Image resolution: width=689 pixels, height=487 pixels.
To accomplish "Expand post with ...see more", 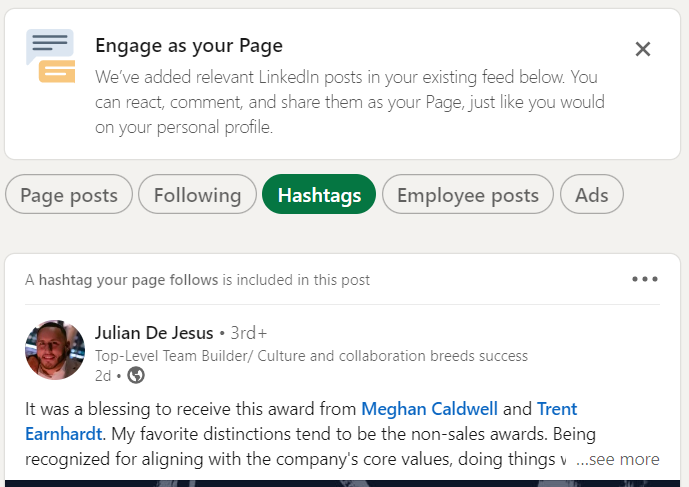I will pyautogui.click(x=617, y=459).
